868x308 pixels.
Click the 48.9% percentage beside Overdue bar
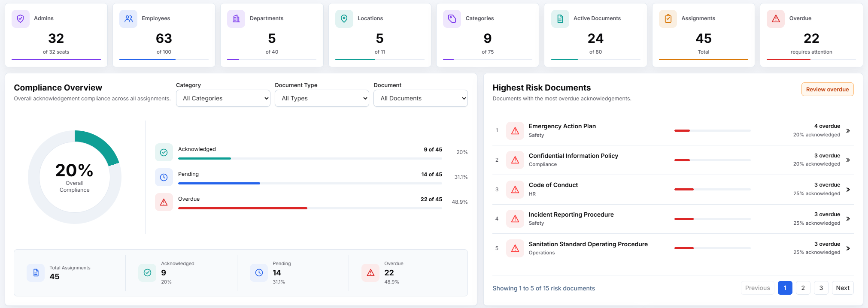(459, 202)
